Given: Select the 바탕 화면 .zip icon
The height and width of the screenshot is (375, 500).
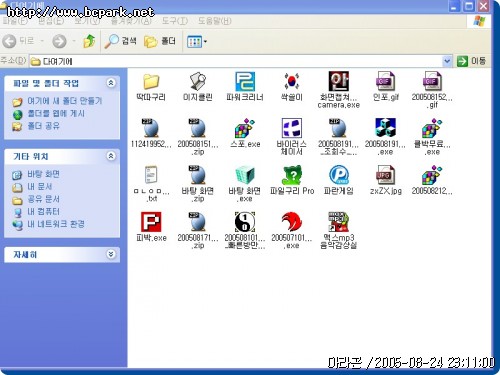Looking at the screenshot, I should [x=198, y=175].
